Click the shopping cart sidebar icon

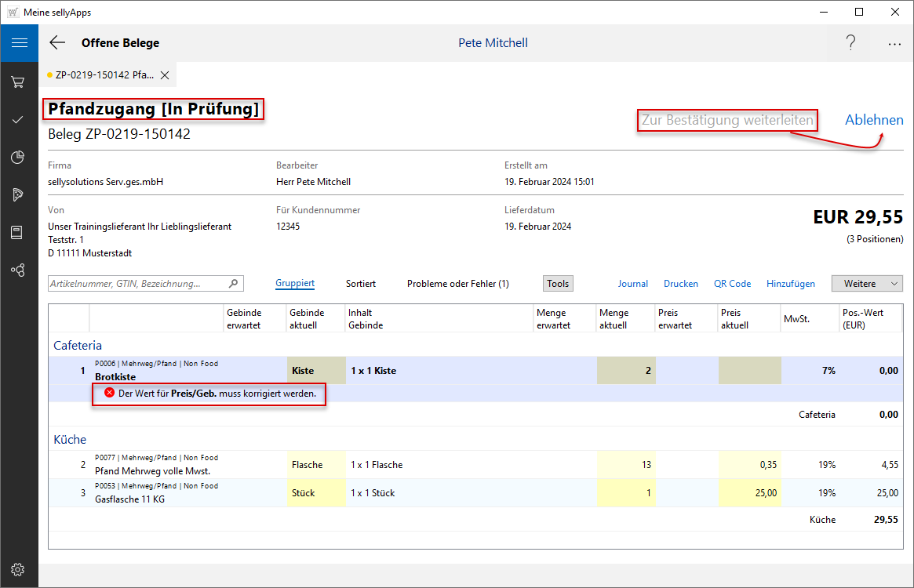[x=18, y=82]
